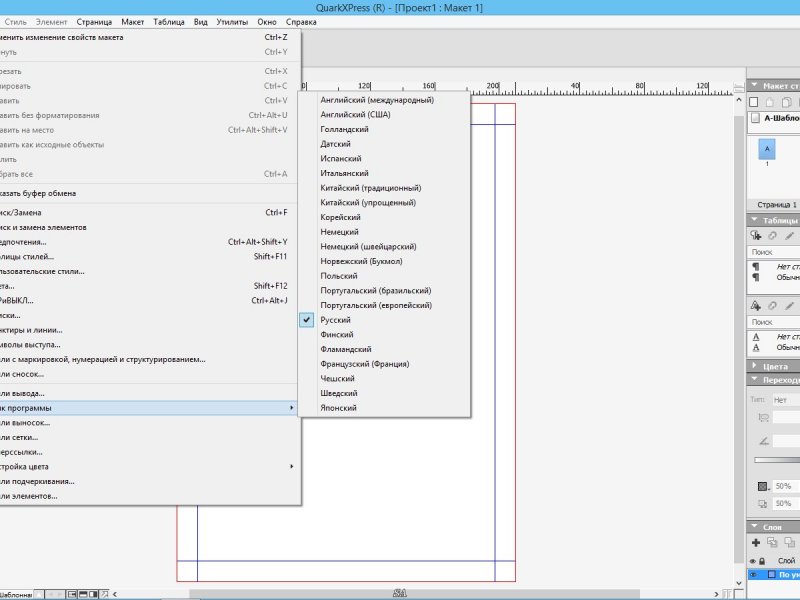Screen dimensions: 800x600
Task: Click the lock icon in layers header
Action: (762, 561)
